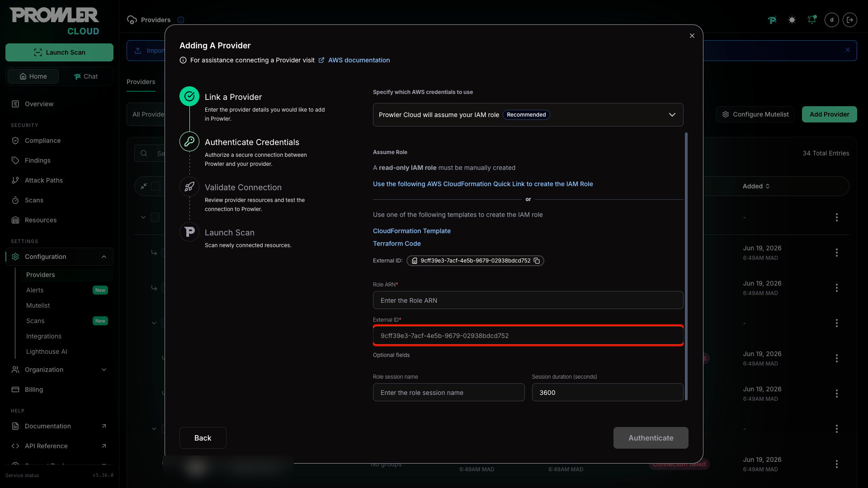Click the Configuration gear icon
This screenshot has height=488, width=868.
point(15,257)
